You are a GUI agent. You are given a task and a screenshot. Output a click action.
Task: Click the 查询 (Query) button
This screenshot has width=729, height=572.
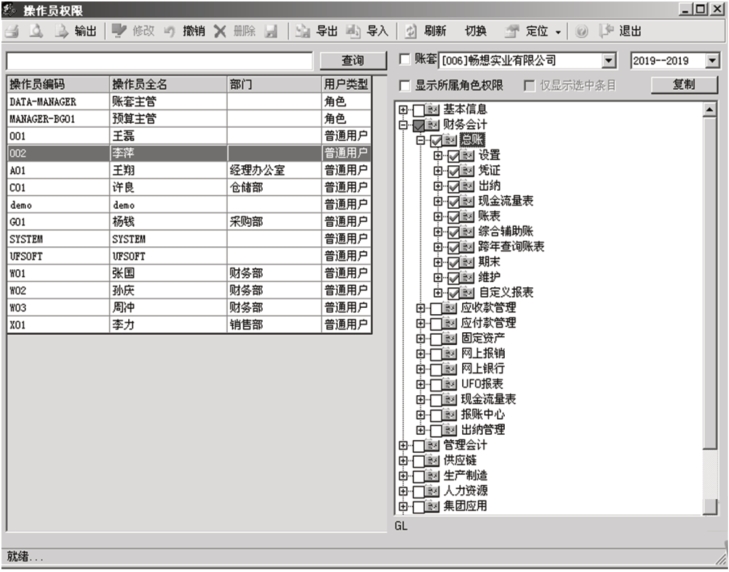tap(352, 61)
